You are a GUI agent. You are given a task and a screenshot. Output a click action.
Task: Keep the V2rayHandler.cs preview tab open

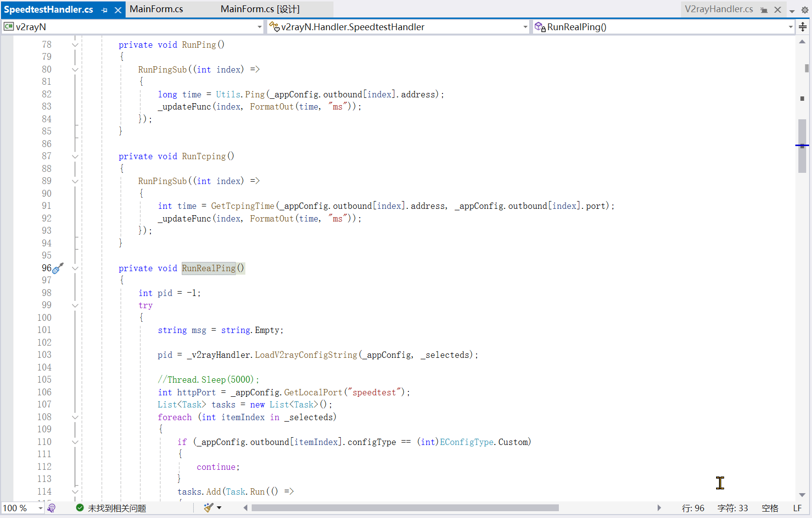click(x=764, y=10)
